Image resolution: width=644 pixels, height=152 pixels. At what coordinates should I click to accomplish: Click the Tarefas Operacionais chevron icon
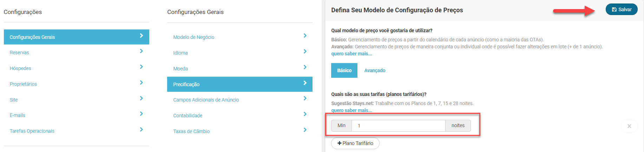point(141,130)
